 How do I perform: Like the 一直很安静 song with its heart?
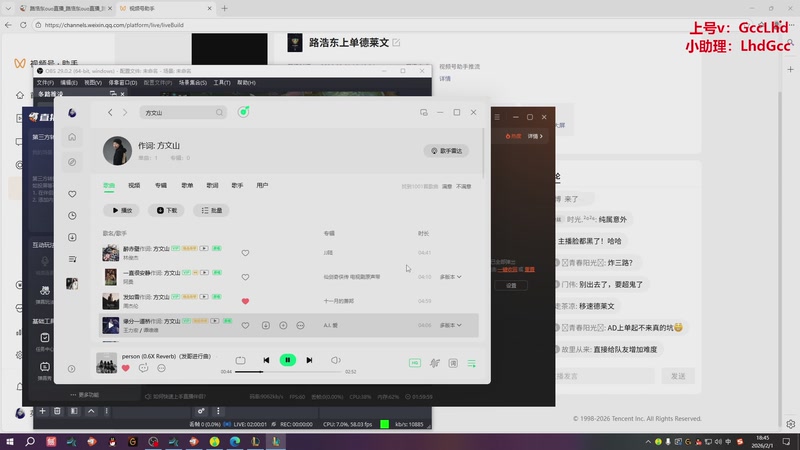(245, 277)
